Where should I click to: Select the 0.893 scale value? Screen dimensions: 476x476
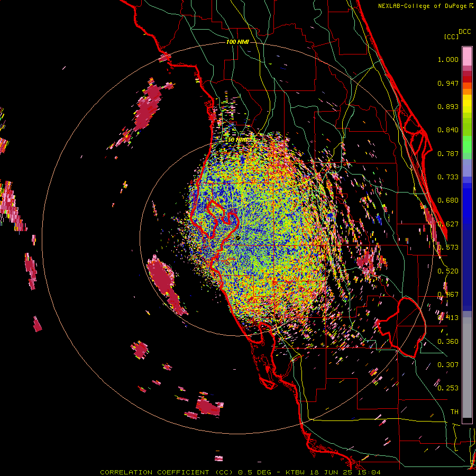pos(448,106)
